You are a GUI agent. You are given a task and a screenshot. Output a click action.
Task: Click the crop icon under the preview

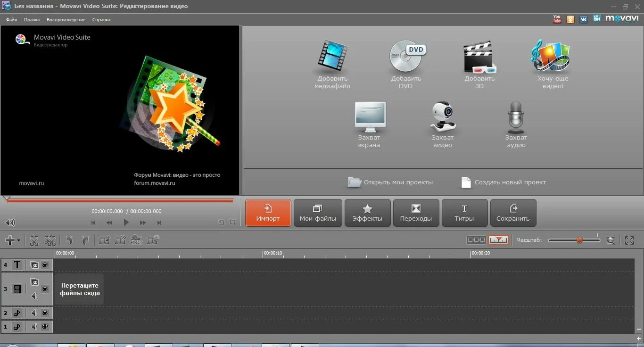click(232, 223)
